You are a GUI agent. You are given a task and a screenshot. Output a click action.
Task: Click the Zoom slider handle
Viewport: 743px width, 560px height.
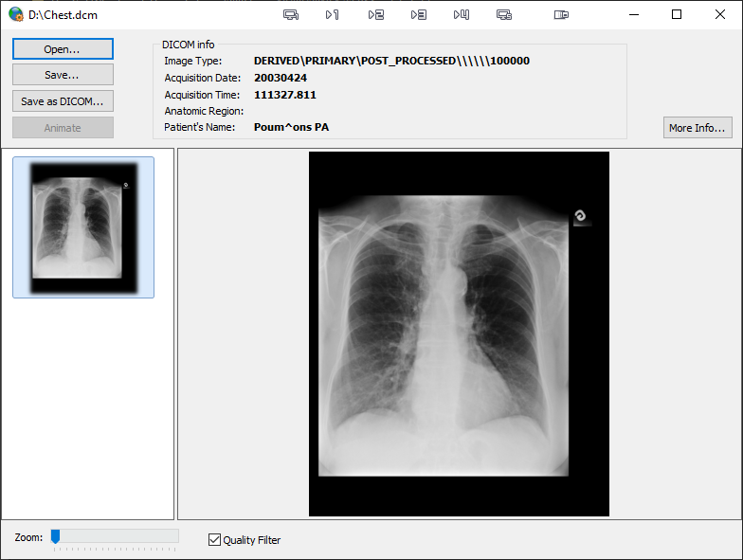pos(55,536)
